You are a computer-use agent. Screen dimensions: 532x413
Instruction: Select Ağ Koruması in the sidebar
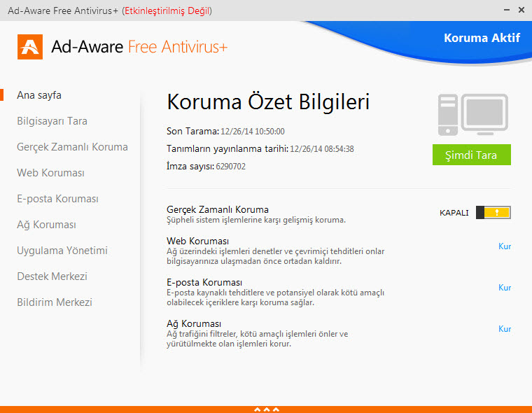pyautogui.click(x=46, y=225)
